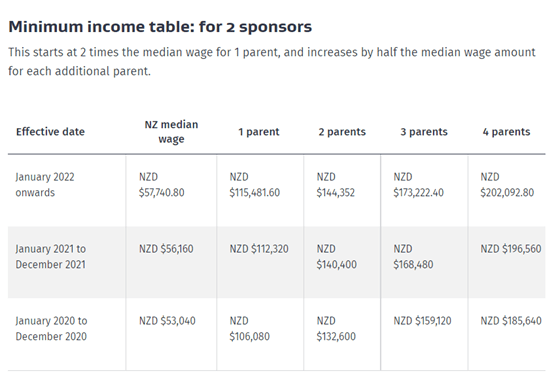The height and width of the screenshot is (384, 554).
Task: Click the NZD $57,740.80 median wage cell
Action: (161, 185)
